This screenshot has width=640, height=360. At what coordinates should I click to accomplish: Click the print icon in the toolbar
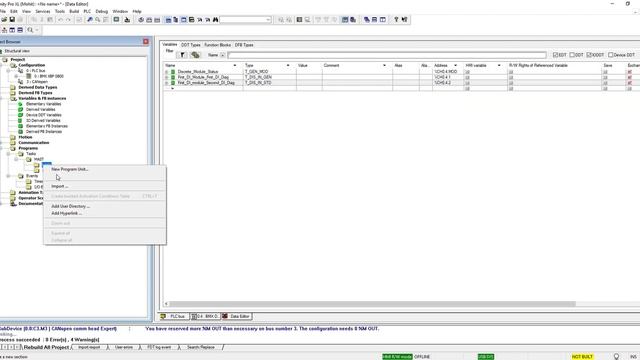pyautogui.click(x=20, y=20)
